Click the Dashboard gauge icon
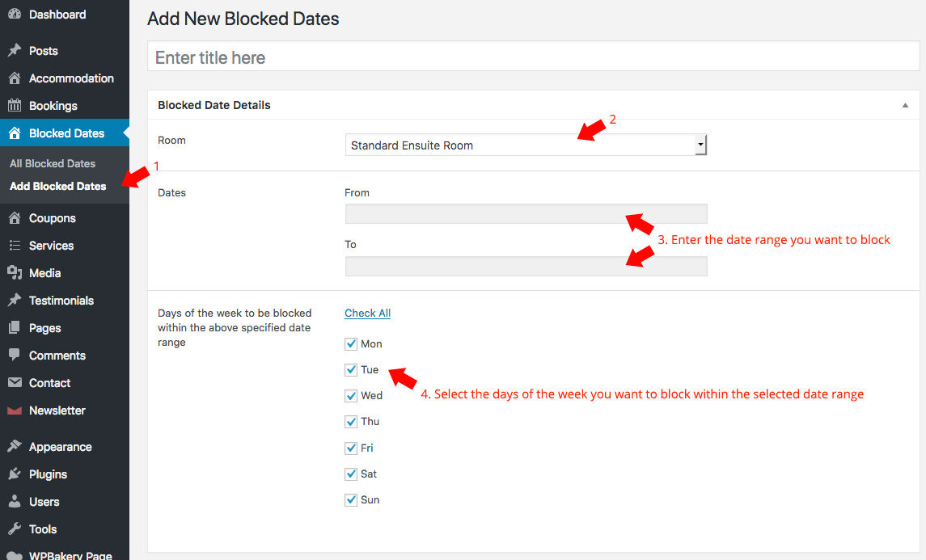926x560 pixels. [x=15, y=15]
